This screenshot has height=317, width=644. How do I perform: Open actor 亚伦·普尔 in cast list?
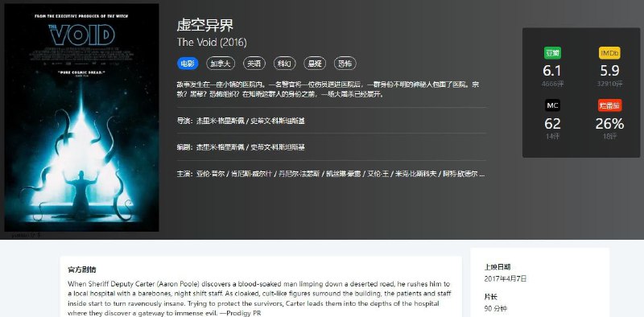(x=211, y=174)
